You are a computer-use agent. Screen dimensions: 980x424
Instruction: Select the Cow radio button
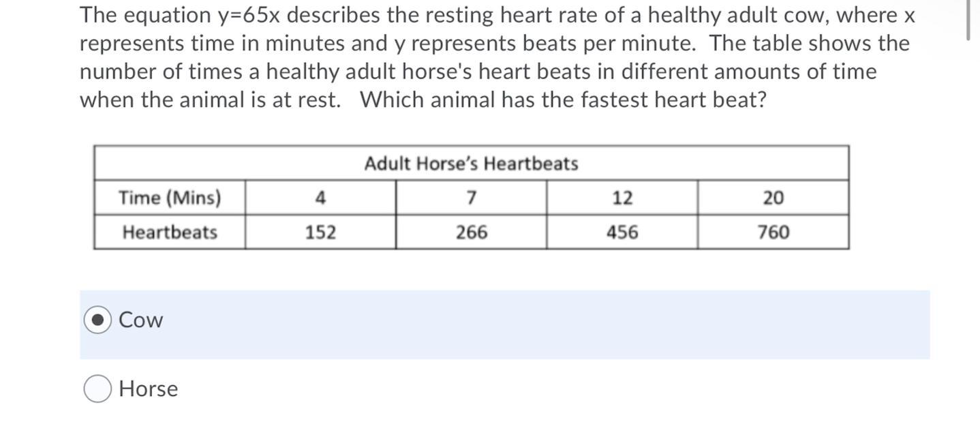[97, 320]
